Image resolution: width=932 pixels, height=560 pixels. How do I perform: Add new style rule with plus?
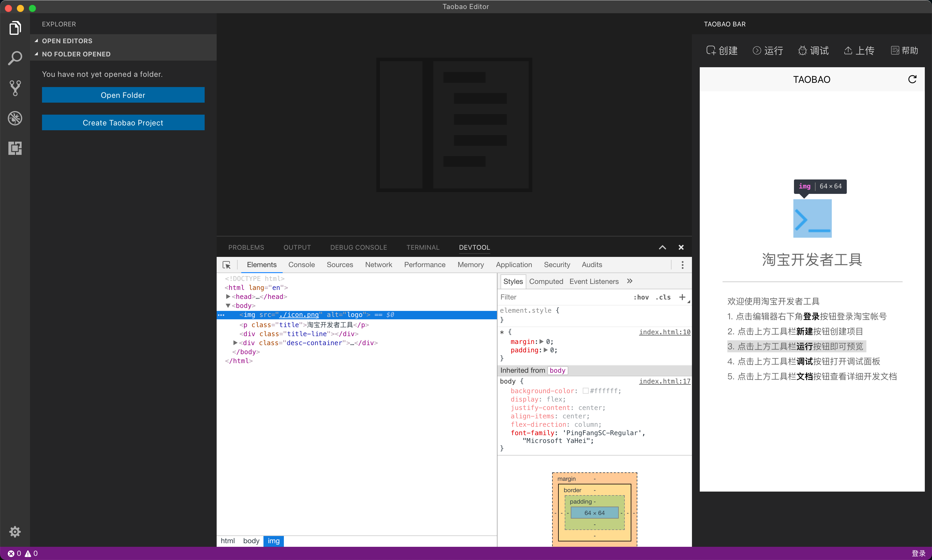682,297
